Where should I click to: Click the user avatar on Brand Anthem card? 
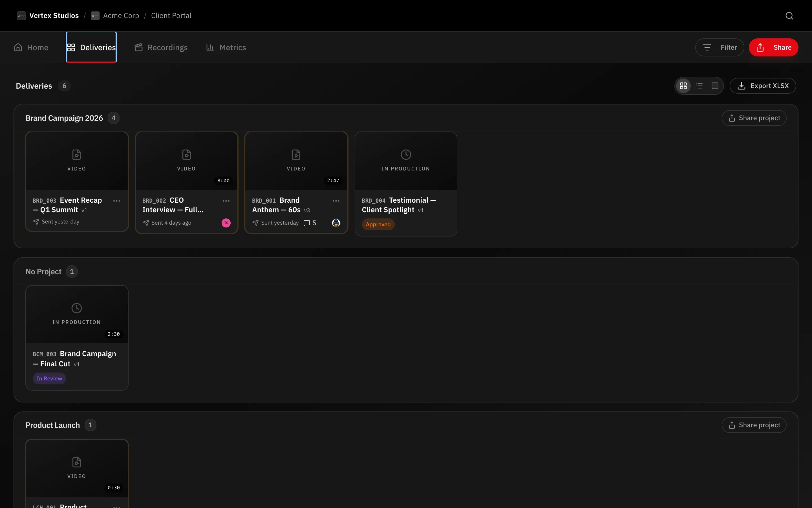click(336, 223)
